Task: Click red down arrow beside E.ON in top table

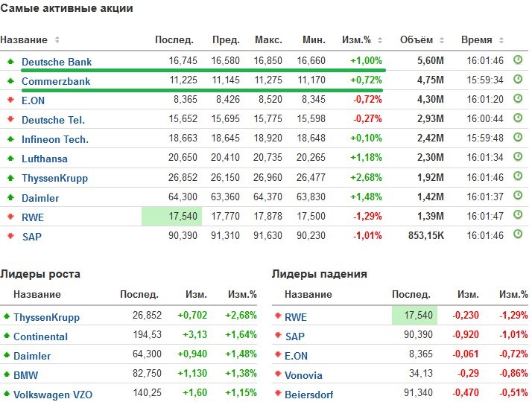Action: [10, 100]
